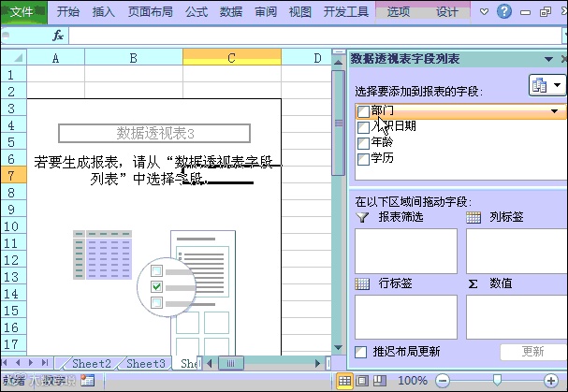Click the 列标签 drop area box
568x392 pixels.
coord(517,251)
